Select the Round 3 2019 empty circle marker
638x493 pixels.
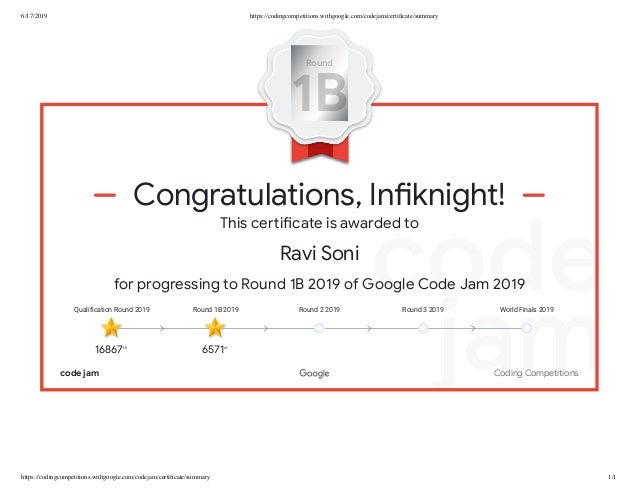click(423, 328)
